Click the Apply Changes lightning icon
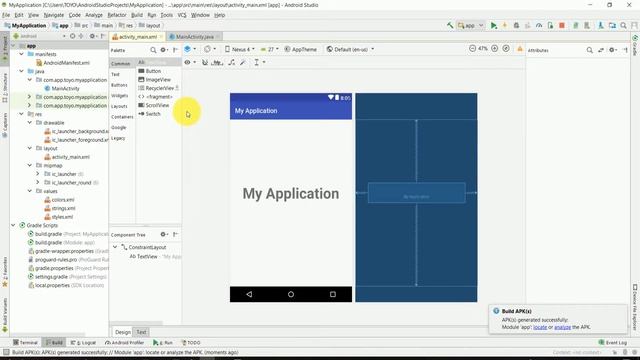The height and width of the screenshot is (360, 640). click(505, 25)
